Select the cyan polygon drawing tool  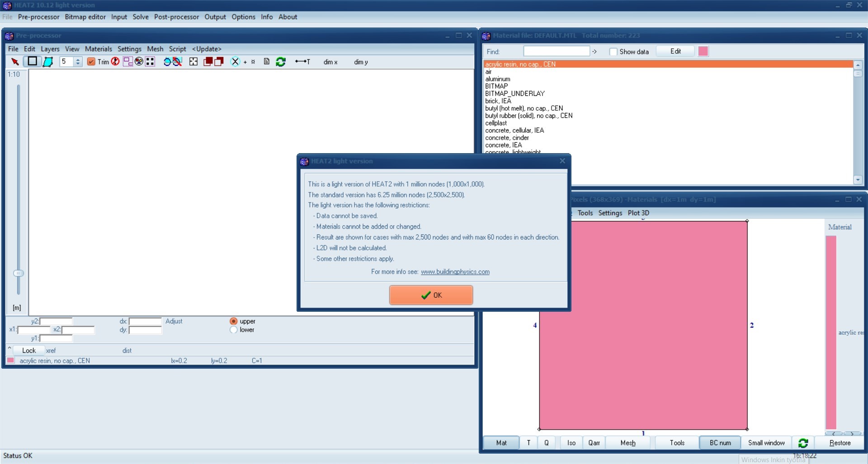(x=48, y=62)
